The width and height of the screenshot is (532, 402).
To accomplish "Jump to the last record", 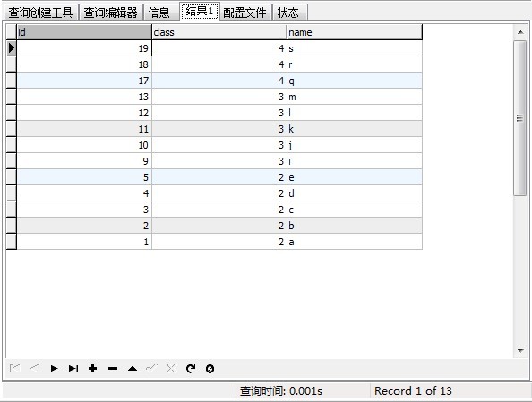I will [73, 368].
